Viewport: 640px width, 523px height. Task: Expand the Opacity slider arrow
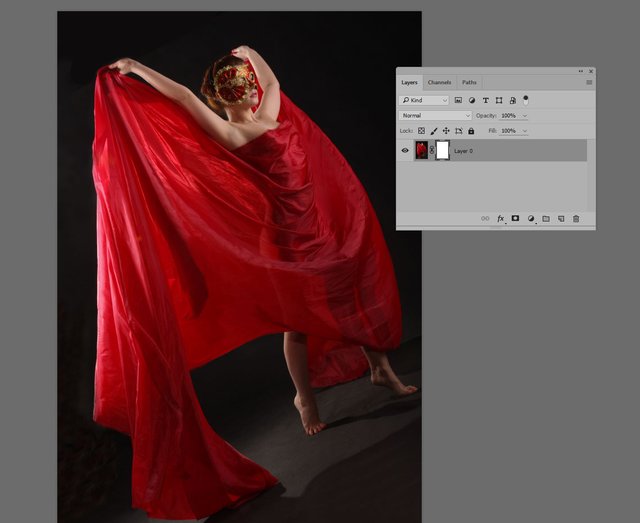(525, 116)
